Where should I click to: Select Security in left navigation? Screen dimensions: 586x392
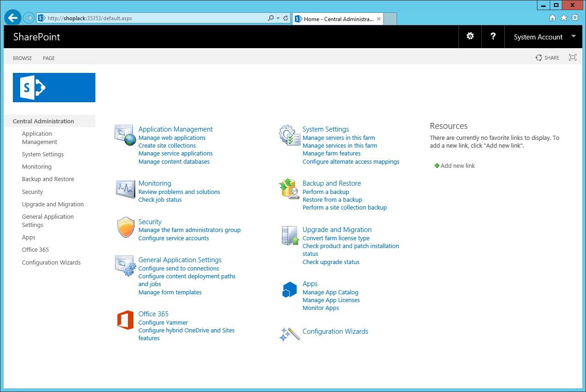pos(33,192)
